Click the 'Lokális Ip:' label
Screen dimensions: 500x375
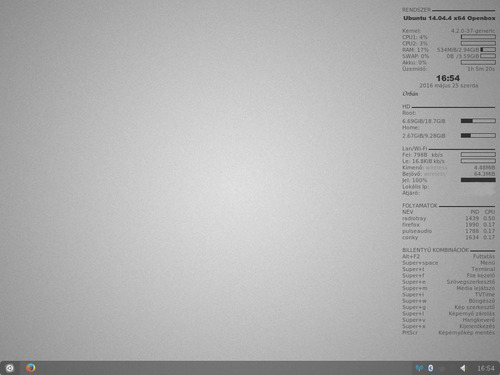tap(415, 187)
